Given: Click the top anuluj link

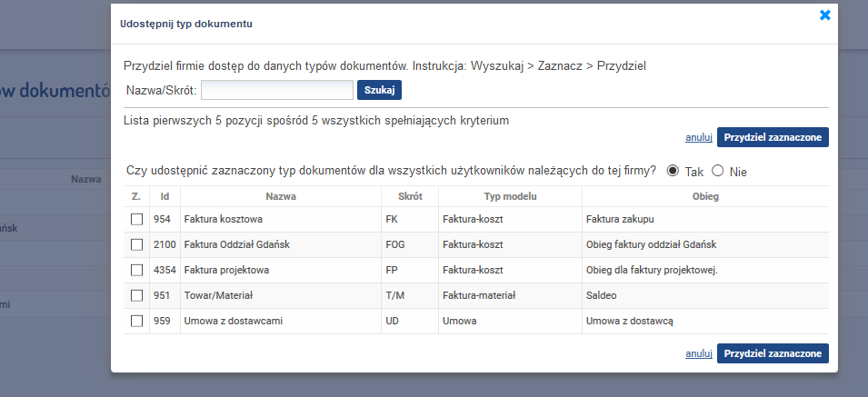Looking at the screenshot, I should (x=699, y=137).
